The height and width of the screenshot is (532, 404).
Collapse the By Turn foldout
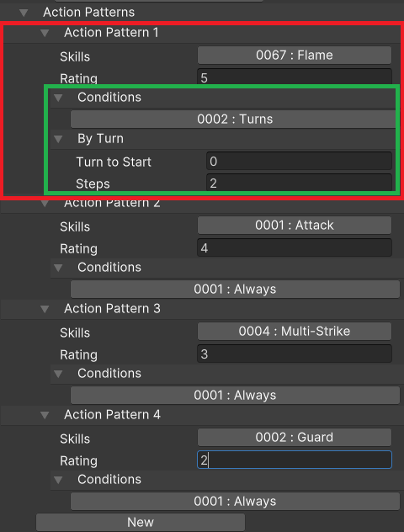pyautogui.click(x=58, y=139)
